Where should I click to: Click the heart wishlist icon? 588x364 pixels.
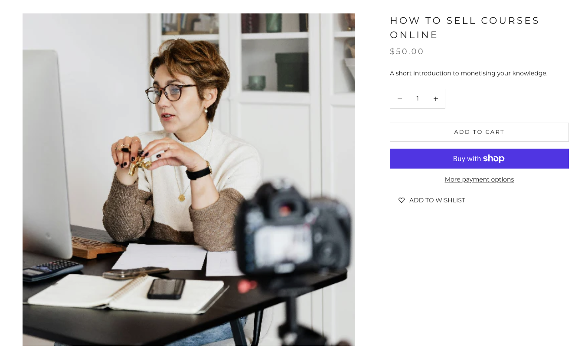[x=402, y=200]
